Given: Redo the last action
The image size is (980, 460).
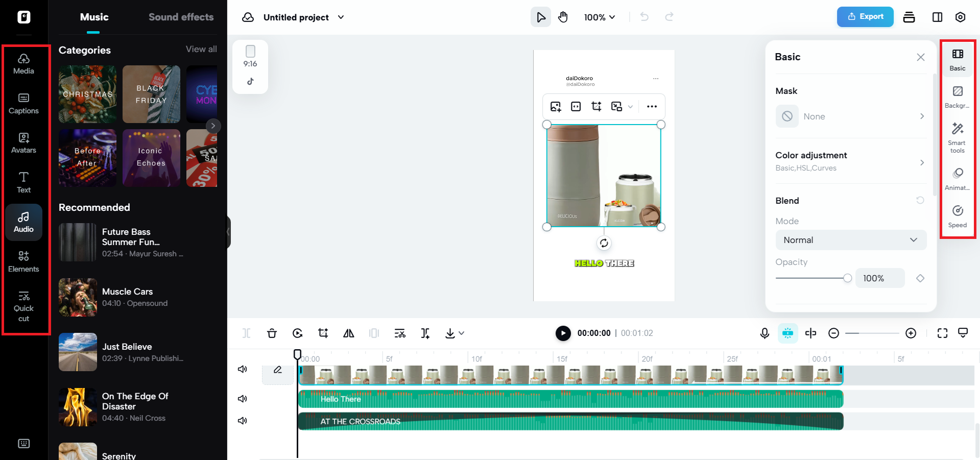Looking at the screenshot, I should tap(669, 17).
